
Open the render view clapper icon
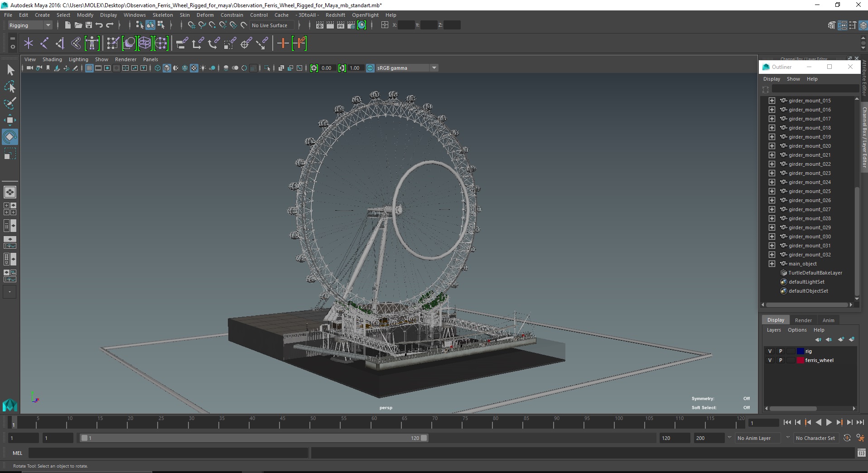click(x=319, y=25)
